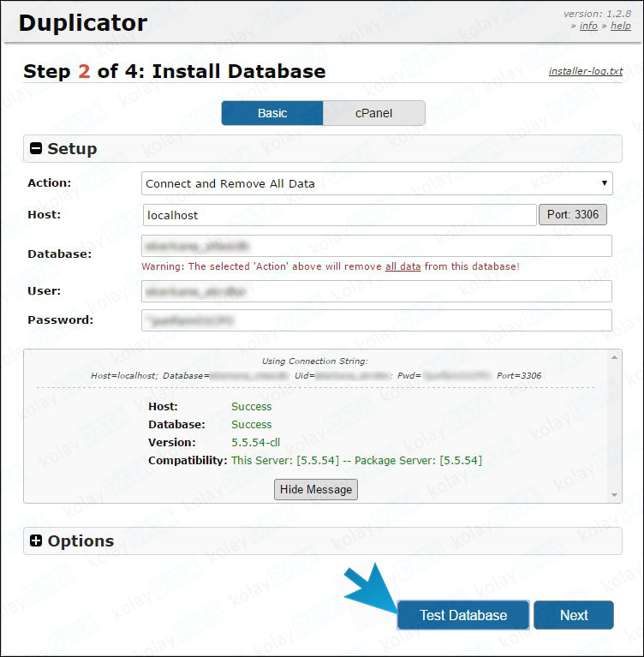Collapse the Setup section minus icon
This screenshot has height=657, width=644.
(36, 148)
